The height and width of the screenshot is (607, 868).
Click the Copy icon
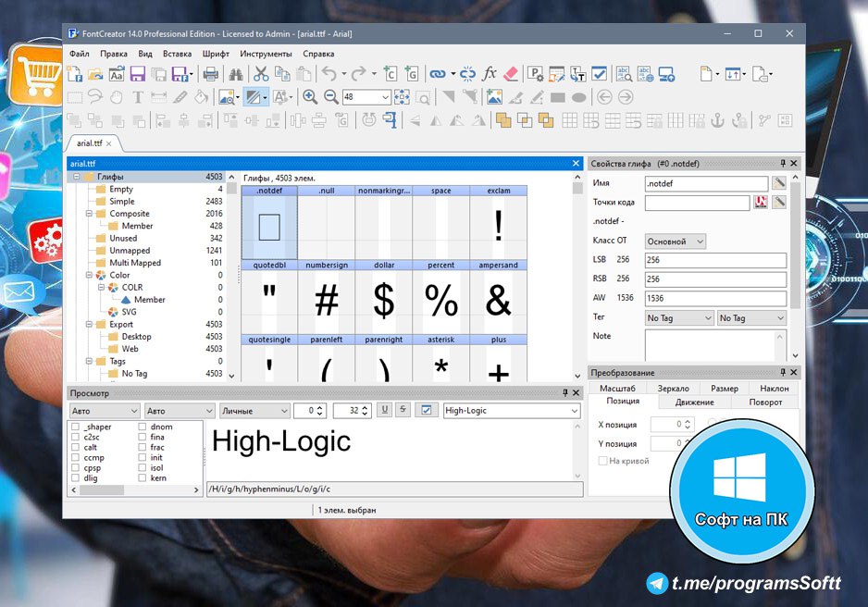[282, 74]
